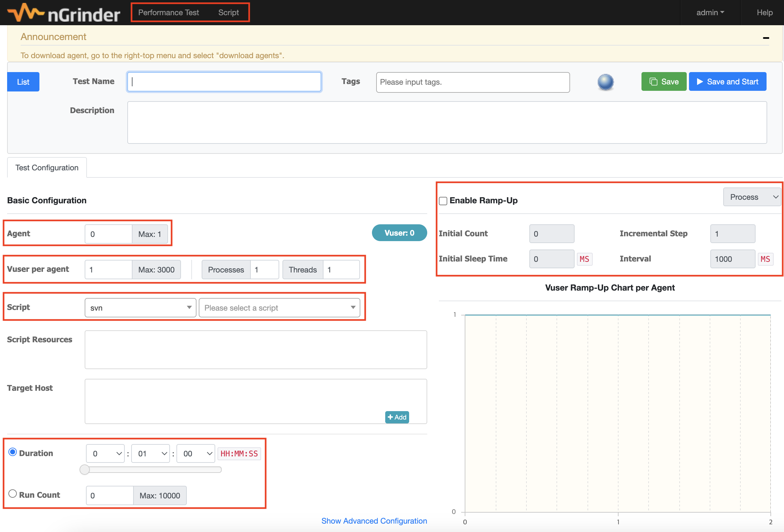Click the blue status ball icon
This screenshot has height=532, width=784.
606,82
